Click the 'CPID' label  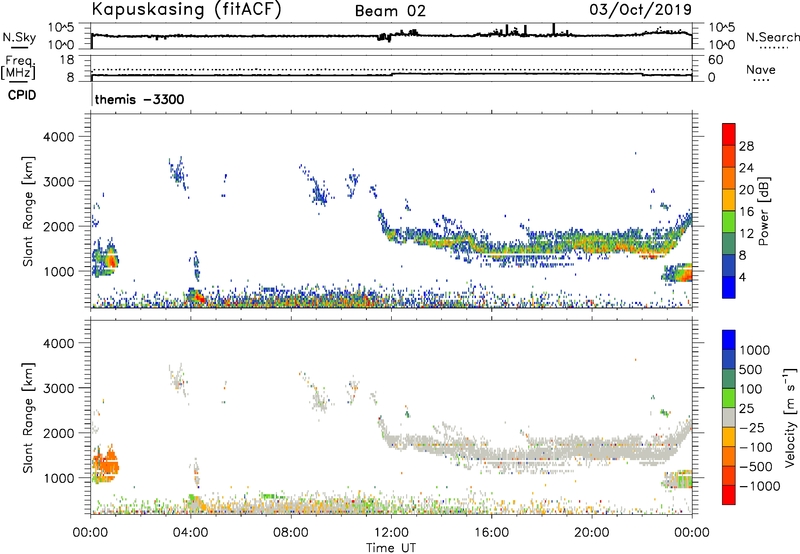22,95
